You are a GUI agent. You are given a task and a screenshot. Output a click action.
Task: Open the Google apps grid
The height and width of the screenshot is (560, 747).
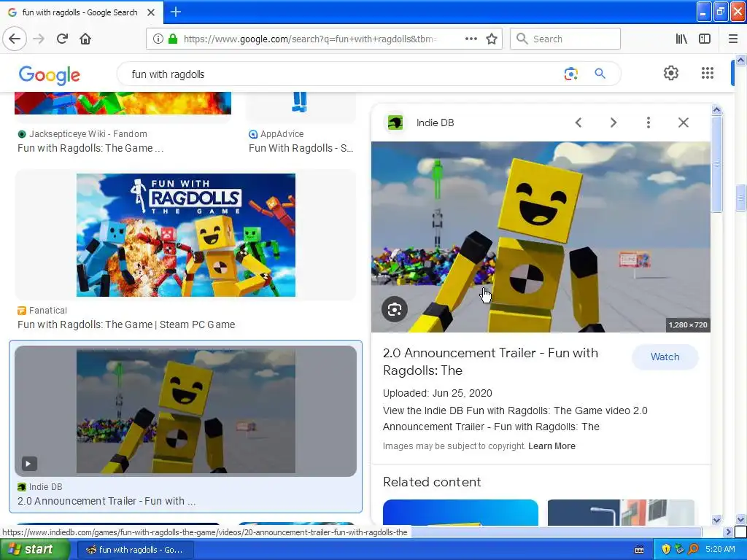coord(708,73)
